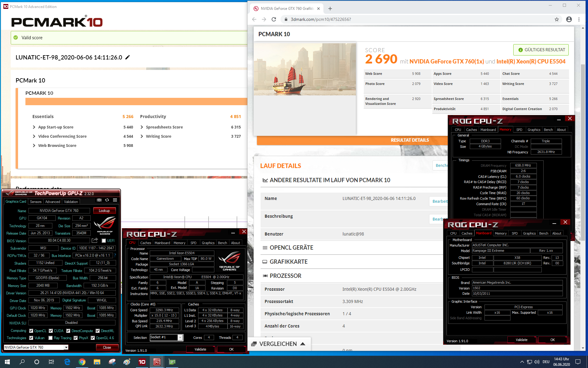Viewport: 588px width, 368px height.
Task: Switch to ROG CPU-Z in the taskbar
Action: [157, 362]
